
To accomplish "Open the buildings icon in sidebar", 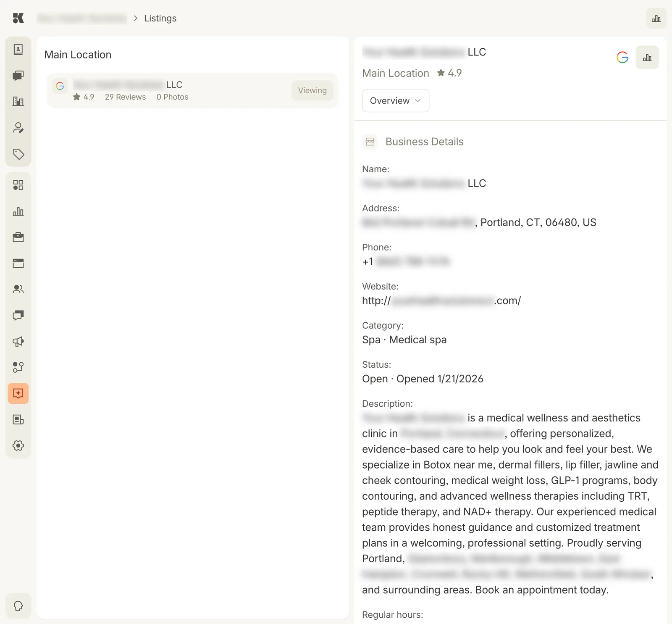I will (x=18, y=101).
